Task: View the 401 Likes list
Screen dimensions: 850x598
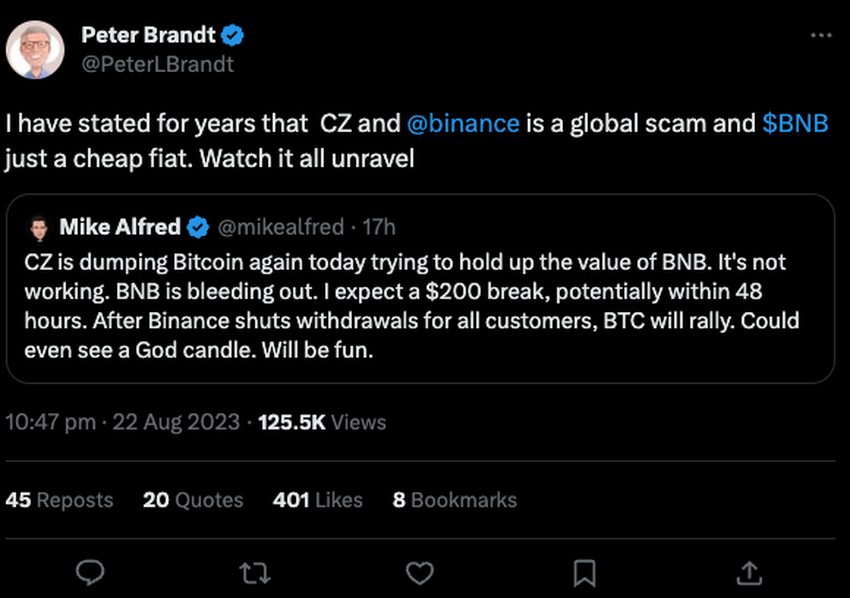Action: pyautogui.click(x=317, y=500)
